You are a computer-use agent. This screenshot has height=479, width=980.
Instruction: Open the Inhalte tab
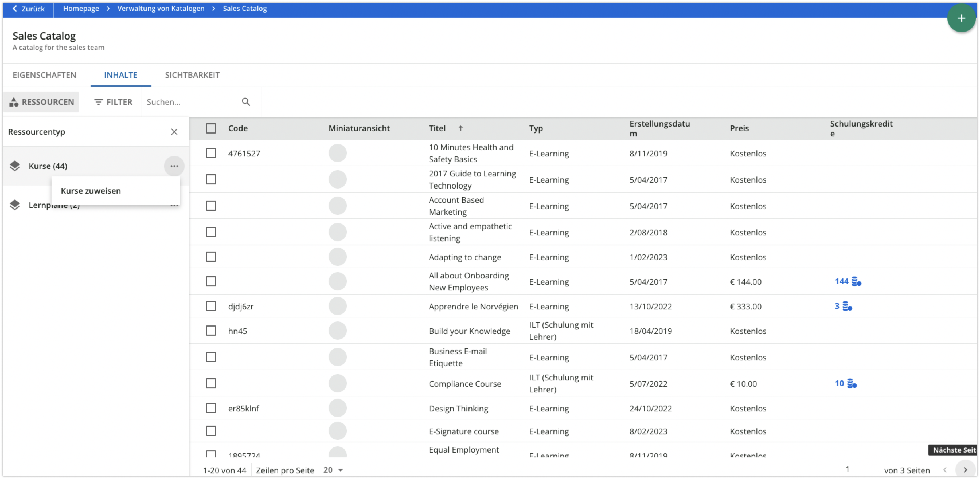click(x=121, y=75)
